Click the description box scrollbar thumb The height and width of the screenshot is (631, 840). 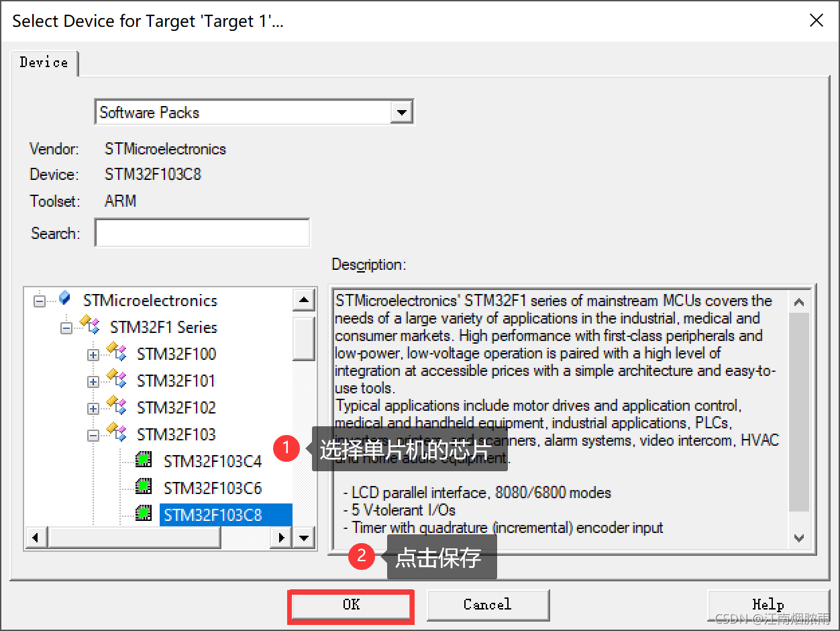pos(799,412)
